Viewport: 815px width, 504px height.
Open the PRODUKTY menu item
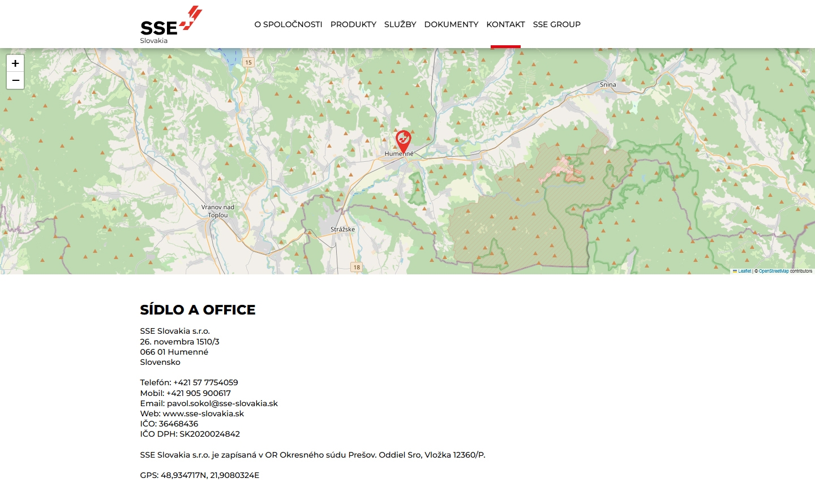(353, 24)
